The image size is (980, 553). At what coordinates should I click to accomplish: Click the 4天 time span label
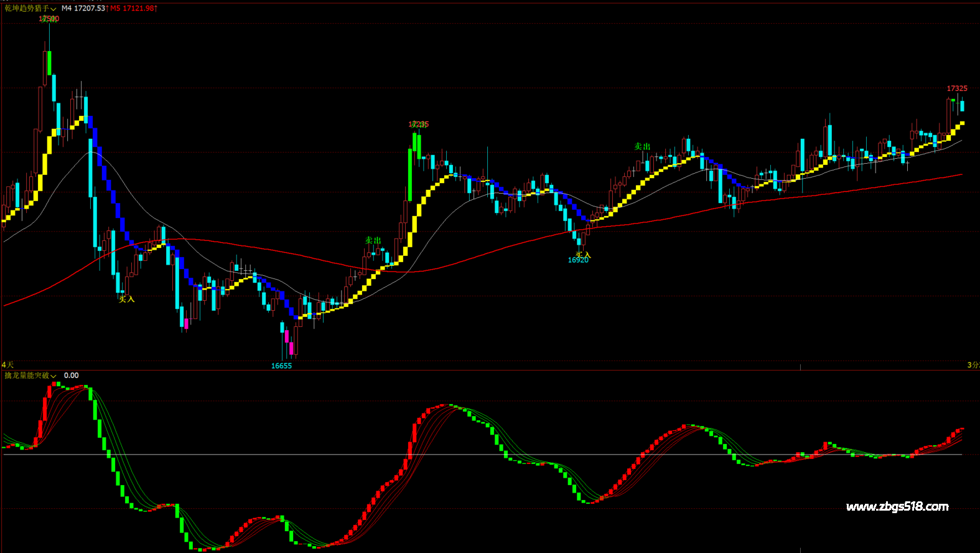pos(7,365)
